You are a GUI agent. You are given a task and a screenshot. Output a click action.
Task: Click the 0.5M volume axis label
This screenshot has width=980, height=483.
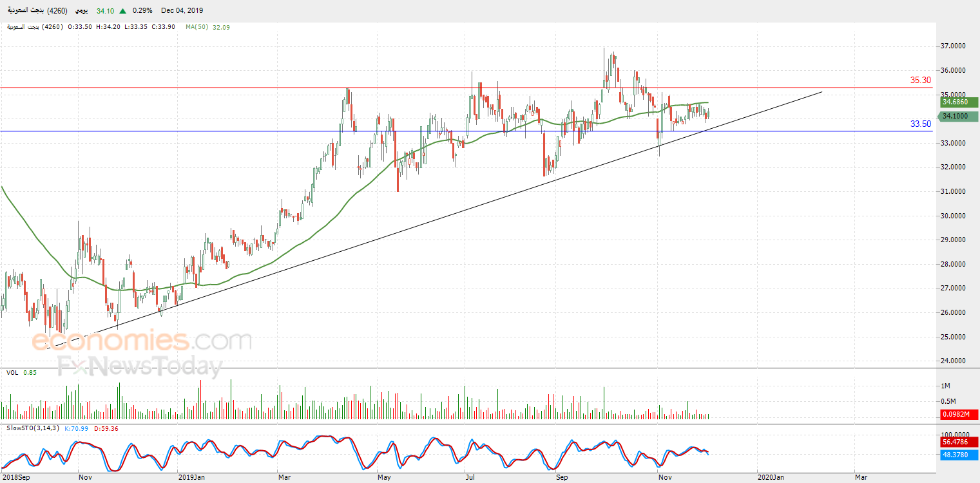(949, 401)
